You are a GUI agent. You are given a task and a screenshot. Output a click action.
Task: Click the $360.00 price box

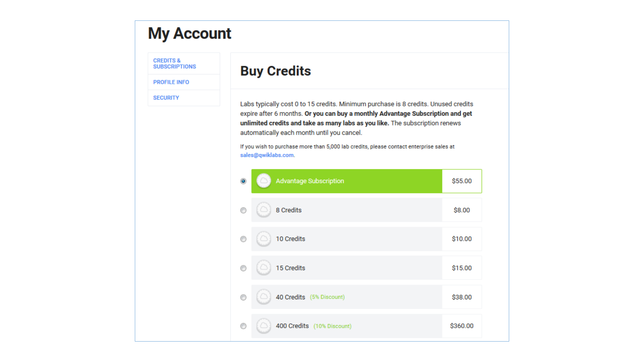point(462,326)
